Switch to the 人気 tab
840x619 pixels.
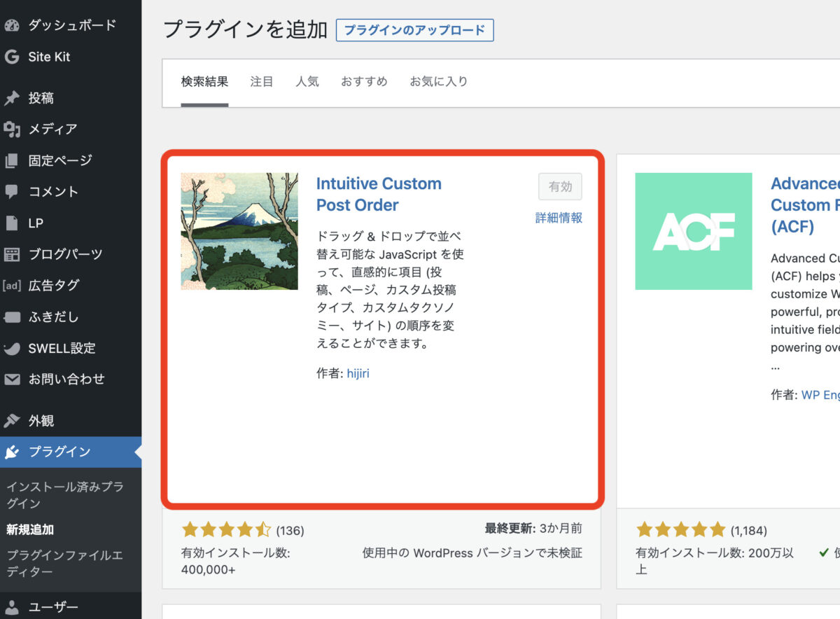click(307, 81)
